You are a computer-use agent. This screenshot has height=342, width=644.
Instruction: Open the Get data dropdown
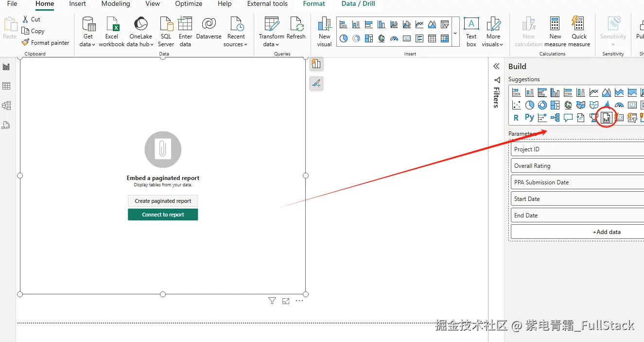[88, 32]
